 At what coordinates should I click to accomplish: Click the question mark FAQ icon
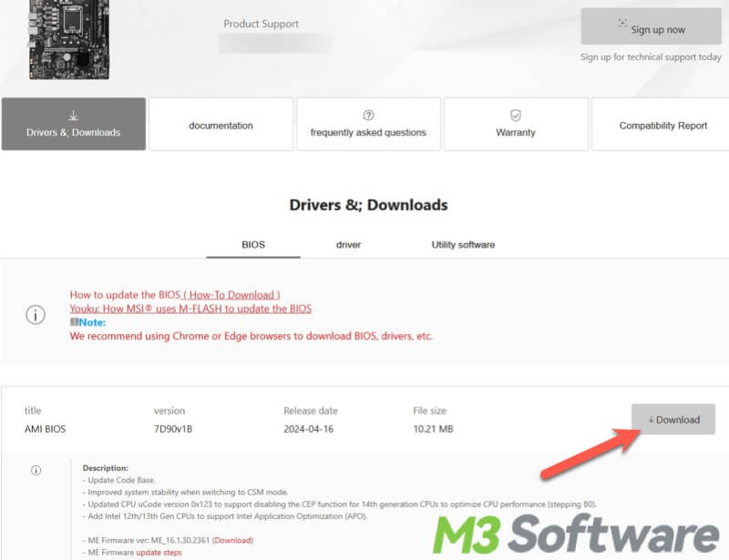point(368,115)
